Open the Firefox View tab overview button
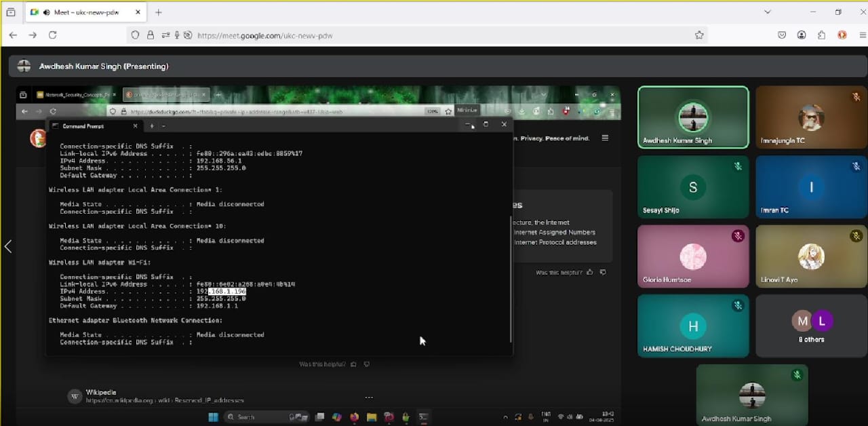Screen dimensions: 868x426 11,12
